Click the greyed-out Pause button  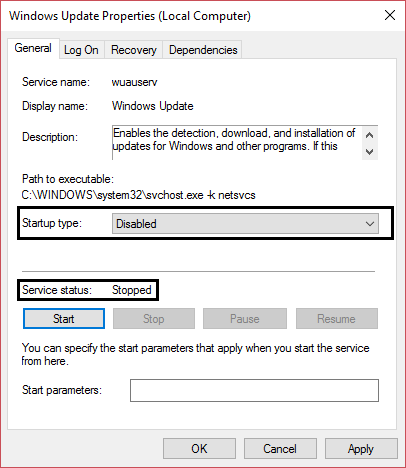point(245,319)
